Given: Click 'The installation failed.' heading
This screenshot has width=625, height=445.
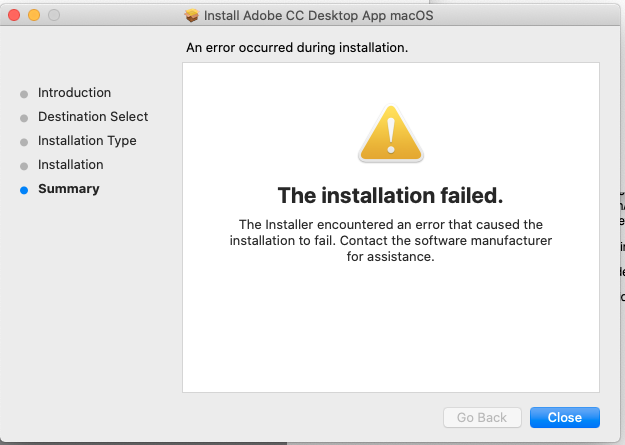Looking at the screenshot, I should [390, 195].
